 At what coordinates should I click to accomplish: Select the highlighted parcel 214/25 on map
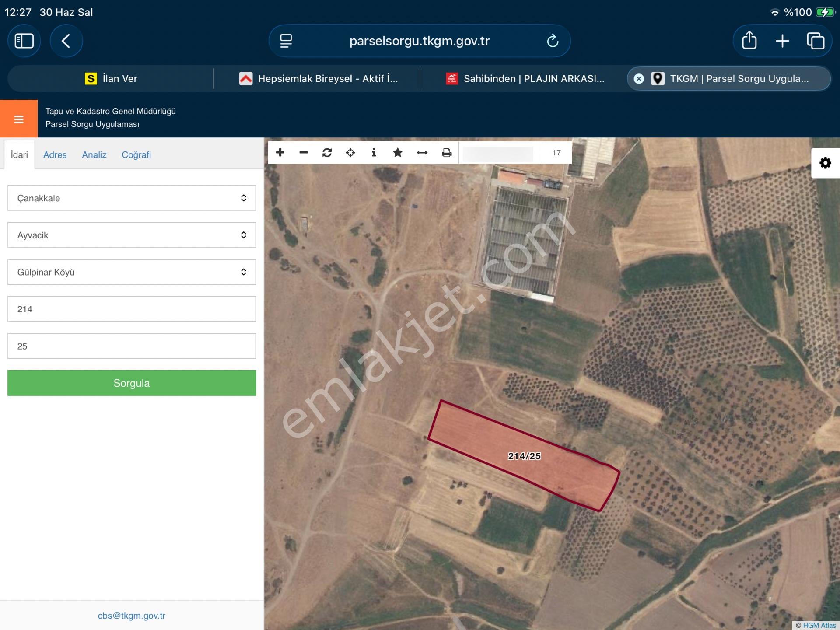(x=524, y=456)
